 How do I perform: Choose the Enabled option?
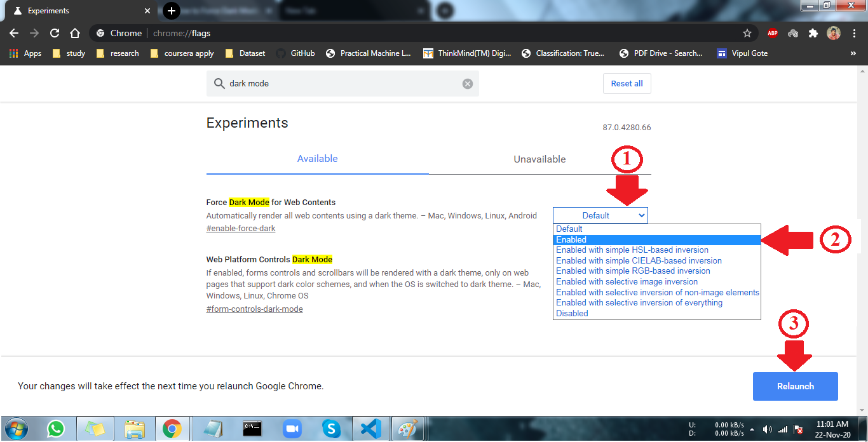pyautogui.click(x=657, y=239)
